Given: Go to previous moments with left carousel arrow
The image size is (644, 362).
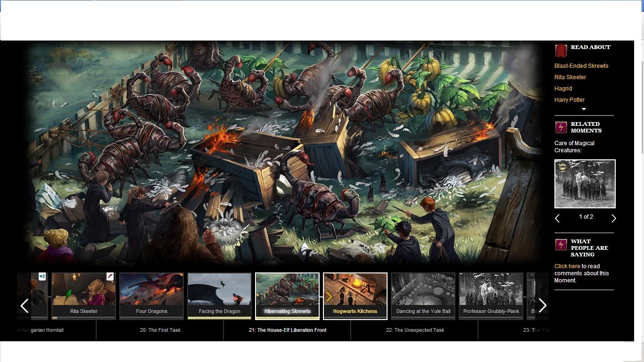Looking at the screenshot, I should coord(25,305).
